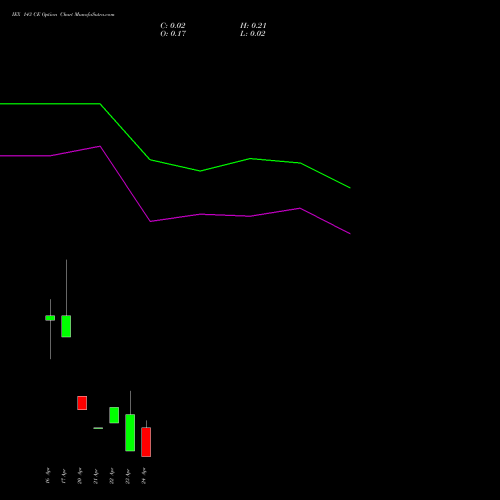This screenshot has width=500, height=500.
Task: Click the red candle above 24 Apr
Action: [x=146, y=442]
